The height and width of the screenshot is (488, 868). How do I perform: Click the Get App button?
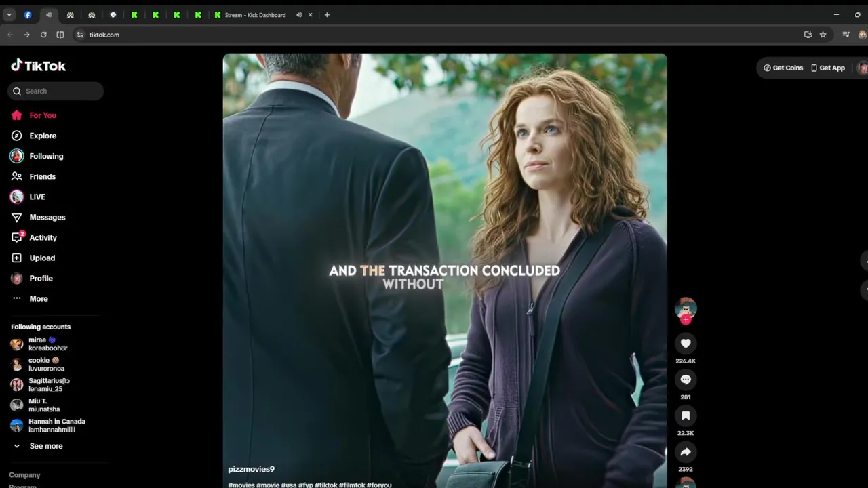pyautogui.click(x=828, y=68)
